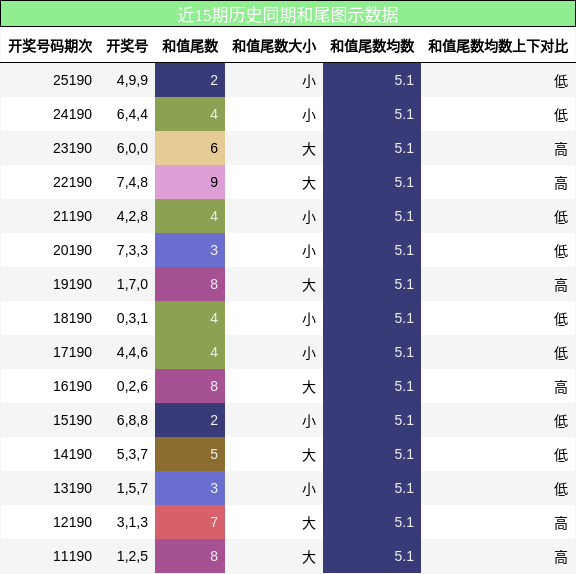Click the dark blue tail cell in row 15190
Image resolution: width=576 pixels, height=574 pixels.
click(190, 420)
